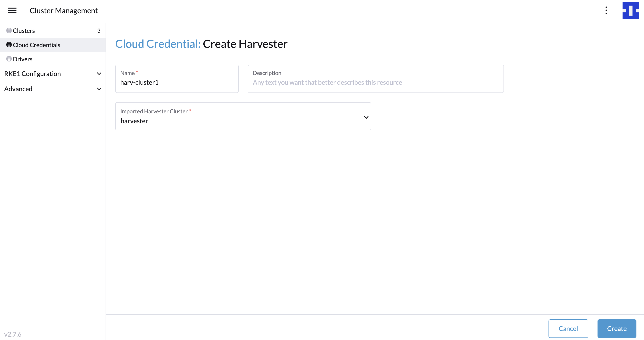
Task: Click the Cloud Credentials globe icon
Action: [x=9, y=44]
